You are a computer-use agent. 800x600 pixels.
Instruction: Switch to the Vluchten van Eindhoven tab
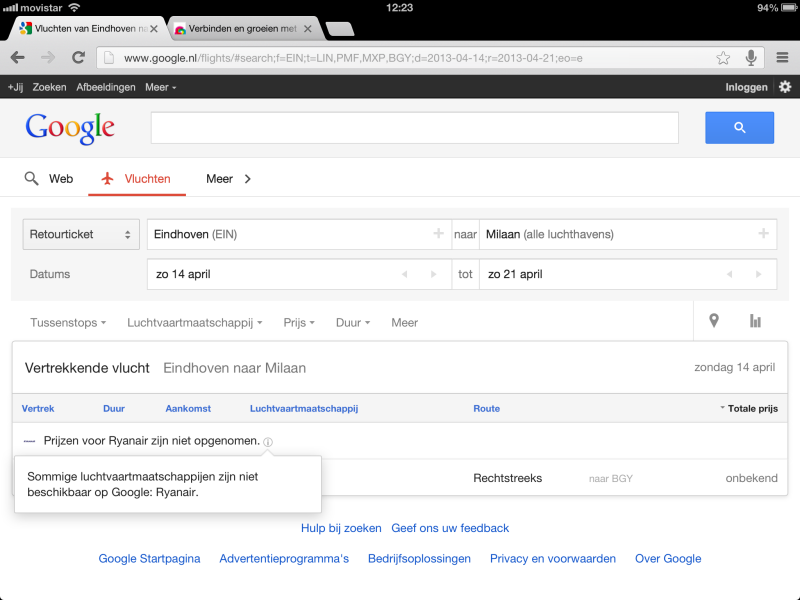[86, 29]
